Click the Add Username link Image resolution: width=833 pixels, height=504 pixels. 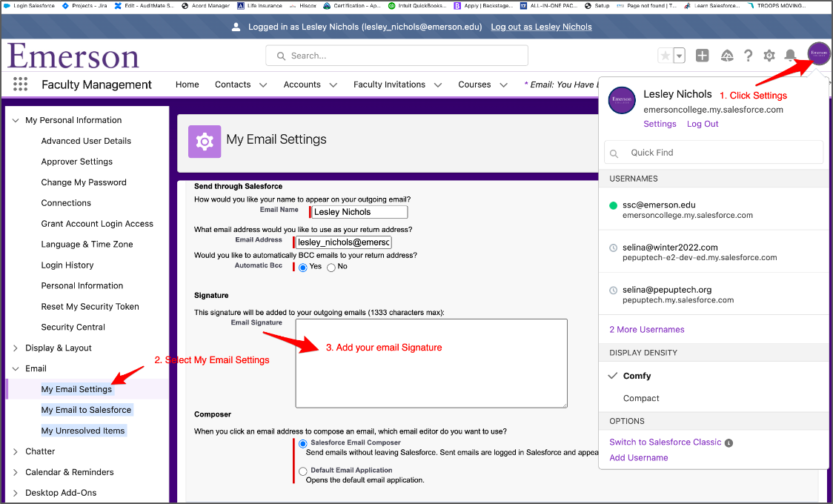(639, 457)
